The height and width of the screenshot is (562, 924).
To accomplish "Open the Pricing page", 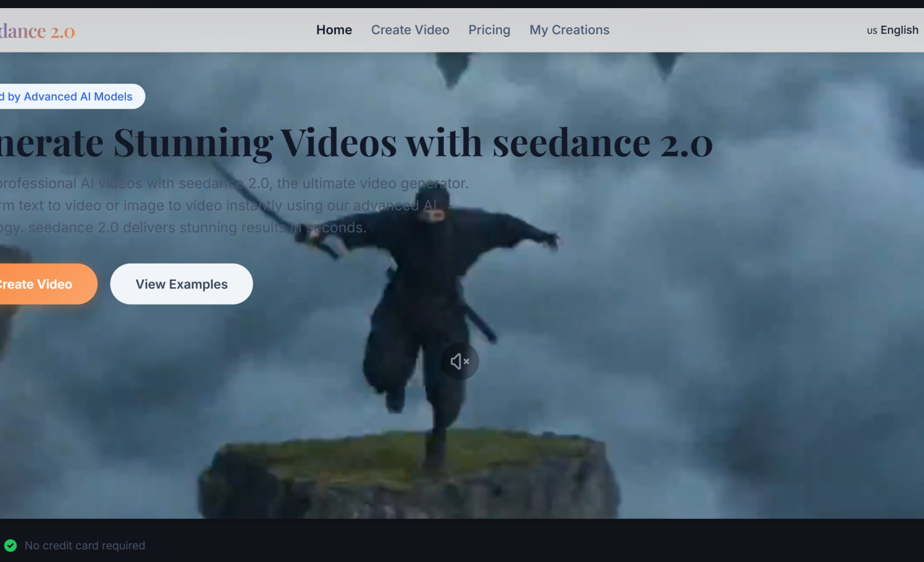I will click(x=489, y=30).
